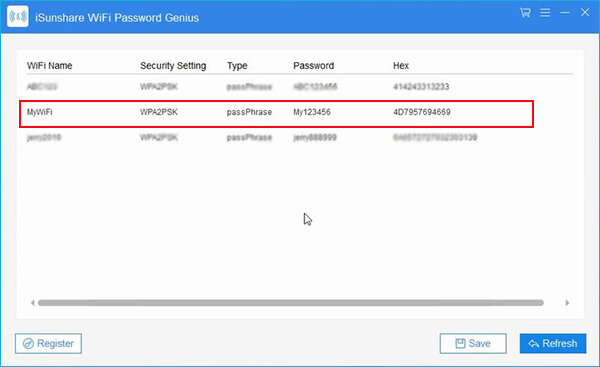600x367 pixels.
Task: Select the My123456 password cell
Action: pyautogui.click(x=312, y=112)
